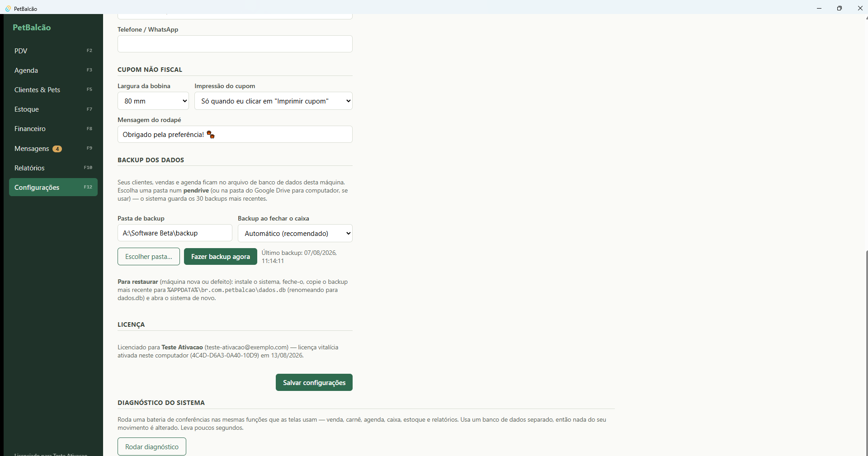The height and width of the screenshot is (456, 868).
Task: Edit the Mensagem do rodapé field
Action: coord(235,134)
